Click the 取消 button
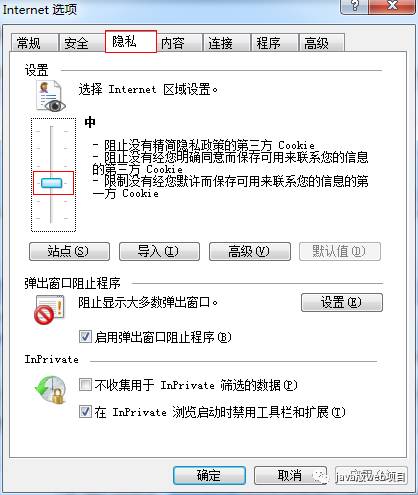This screenshot has height=495, width=418. (290, 475)
